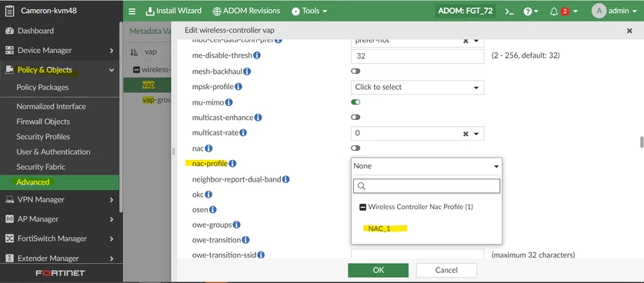Click info icon next to nac

(209, 148)
